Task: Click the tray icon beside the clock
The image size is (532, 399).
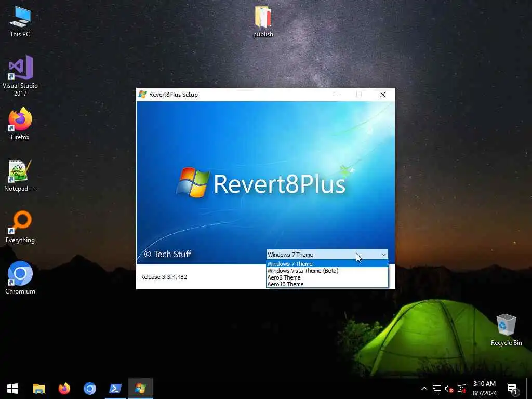Action: click(x=462, y=389)
